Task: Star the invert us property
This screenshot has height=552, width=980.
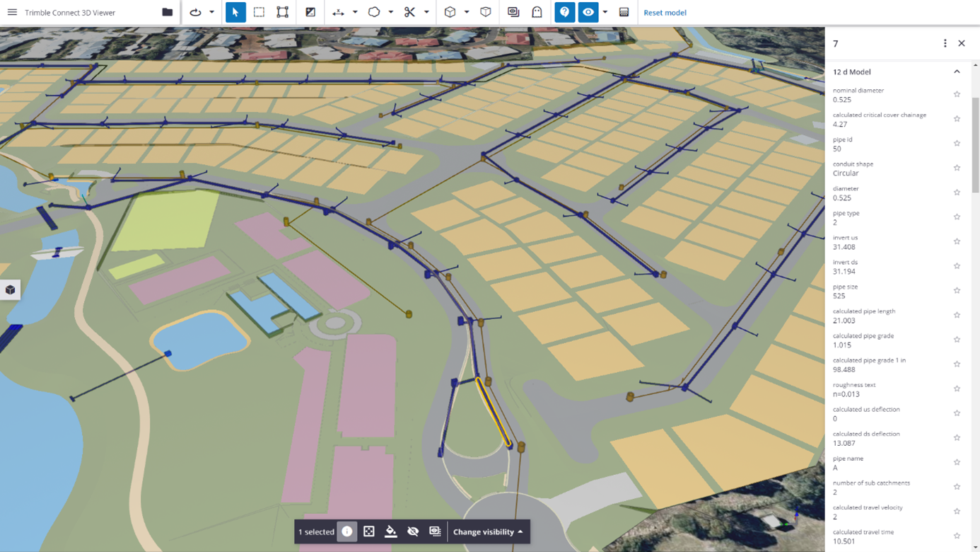Action: [957, 241]
